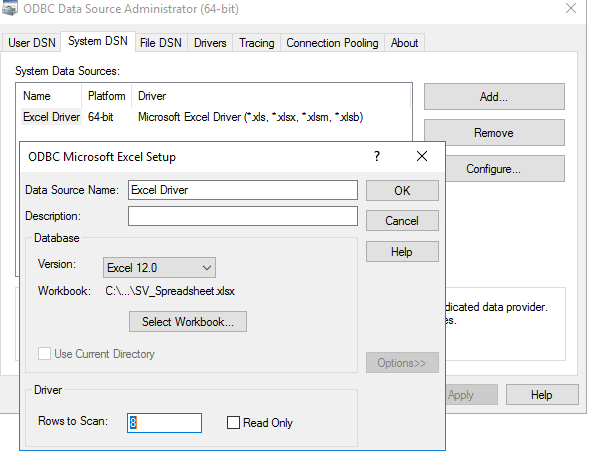The height and width of the screenshot is (457, 597).
Task: Select the System DSN tab
Action: (x=98, y=41)
